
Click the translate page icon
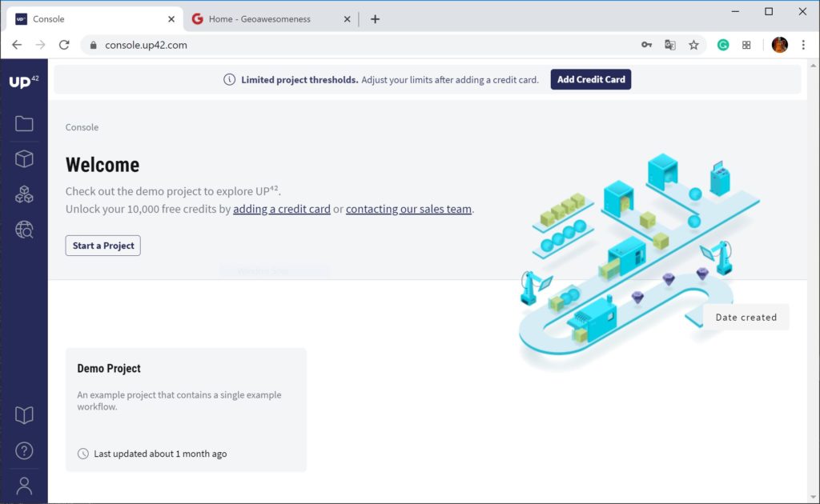click(x=670, y=45)
